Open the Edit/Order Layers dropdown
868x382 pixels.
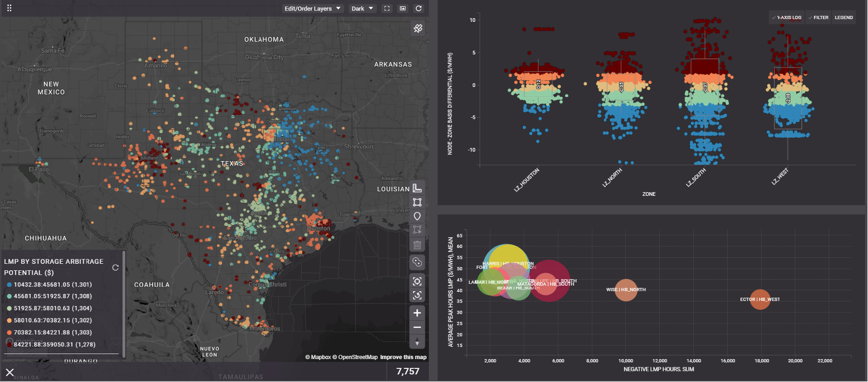point(312,9)
